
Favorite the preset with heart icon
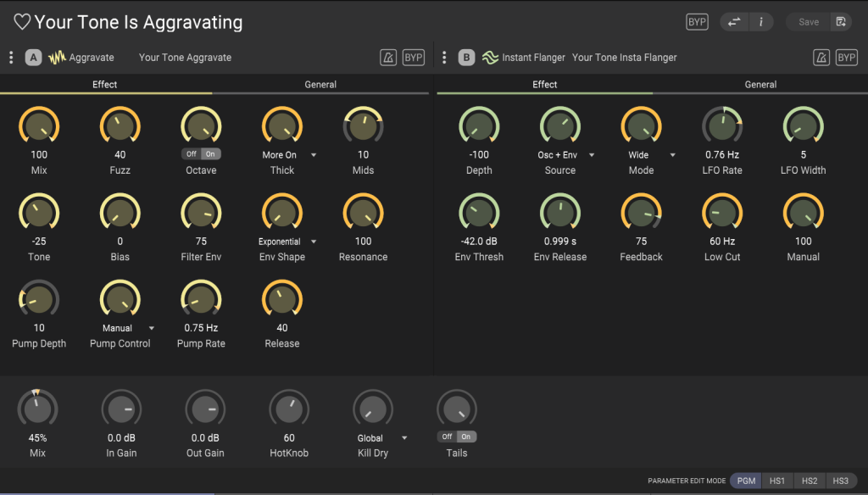click(x=22, y=22)
